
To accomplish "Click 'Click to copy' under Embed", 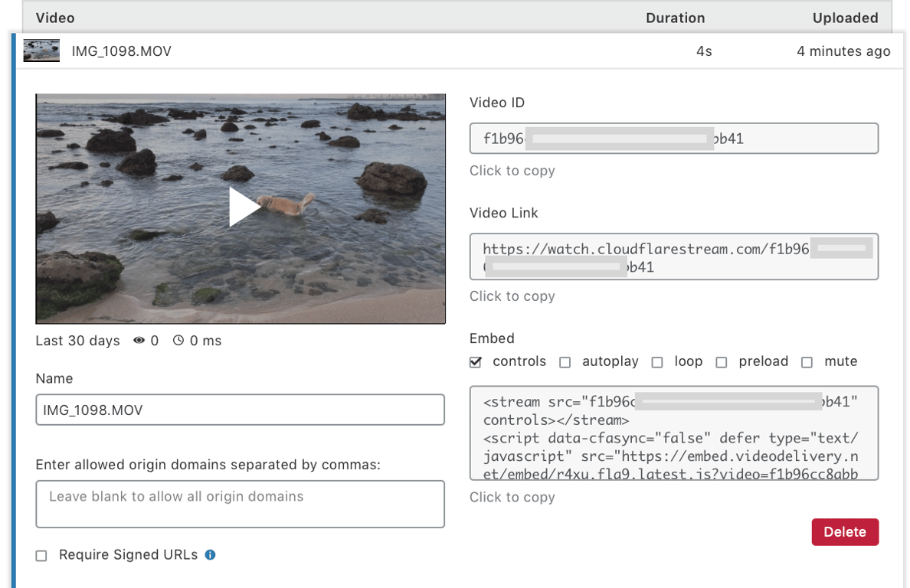I will (512, 498).
